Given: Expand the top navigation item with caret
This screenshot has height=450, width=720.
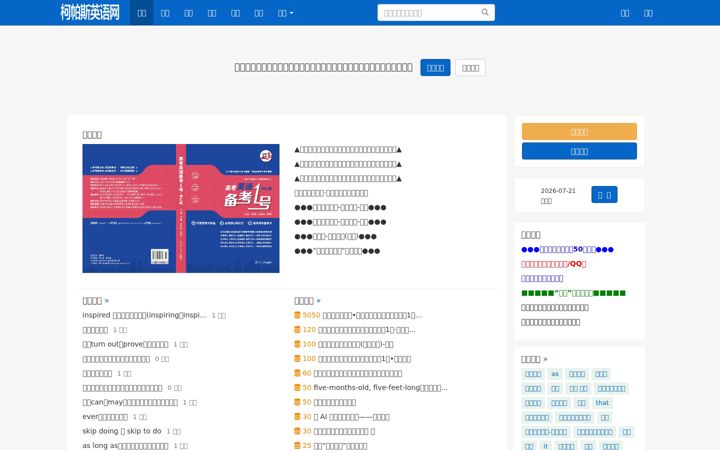Looking at the screenshot, I should pos(285,13).
